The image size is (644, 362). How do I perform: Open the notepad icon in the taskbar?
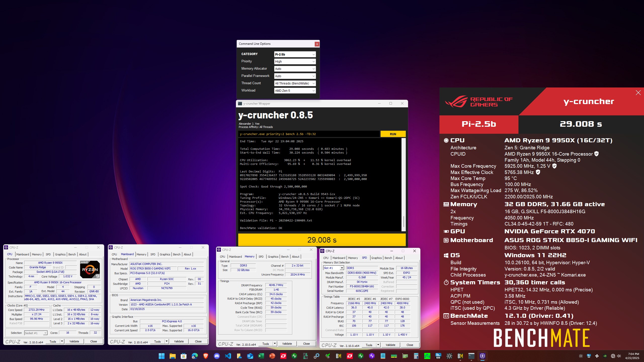pos(383,356)
